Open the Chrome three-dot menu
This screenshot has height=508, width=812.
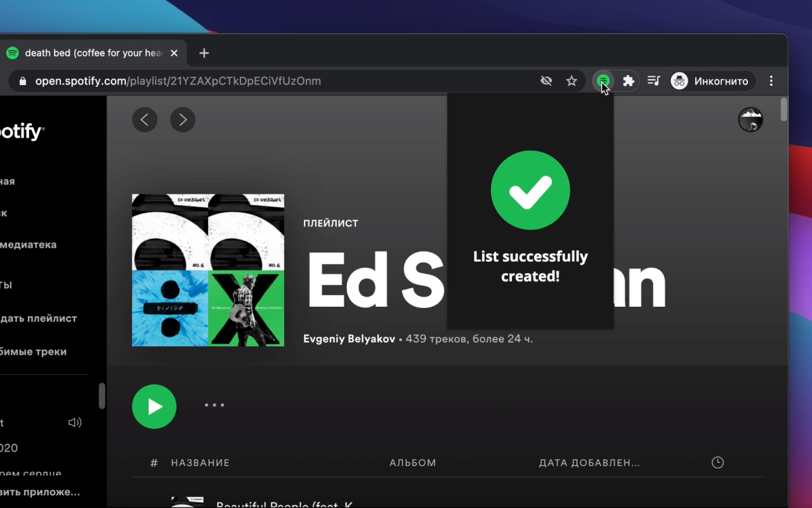(771, 81)
